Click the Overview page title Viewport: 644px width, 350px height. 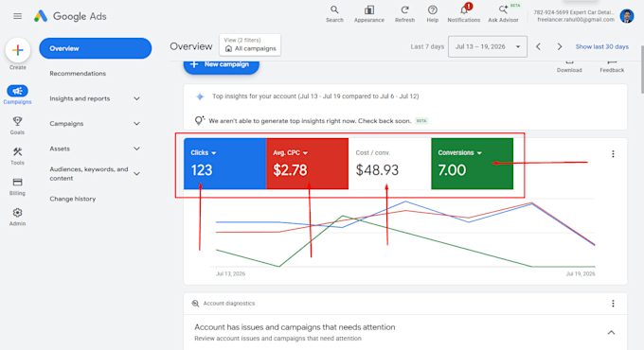191,46
